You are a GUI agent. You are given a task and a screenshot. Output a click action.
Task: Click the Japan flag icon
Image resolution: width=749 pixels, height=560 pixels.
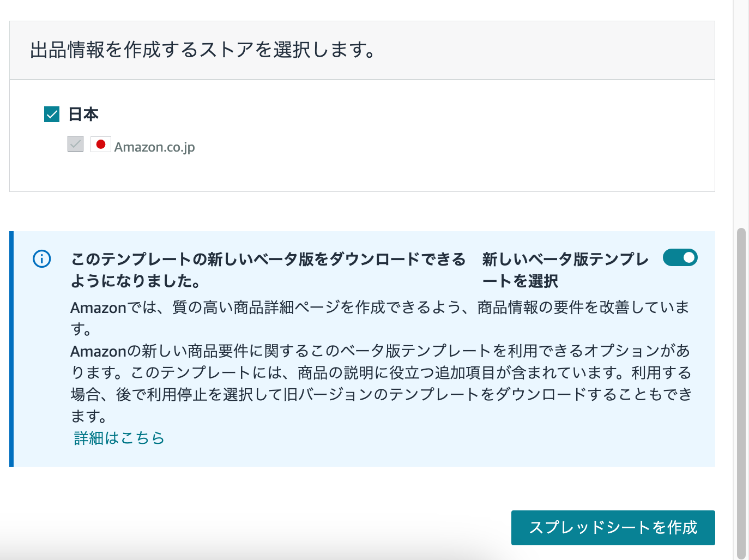[100, 144]
